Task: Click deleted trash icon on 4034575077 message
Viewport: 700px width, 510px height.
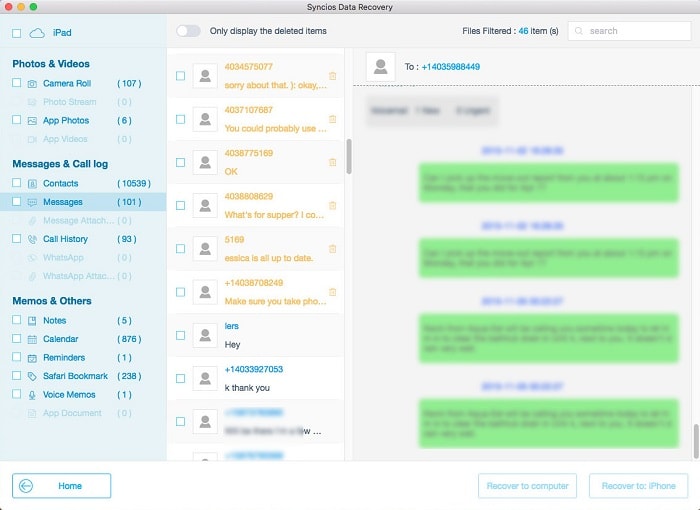Action: pos(333,76)
